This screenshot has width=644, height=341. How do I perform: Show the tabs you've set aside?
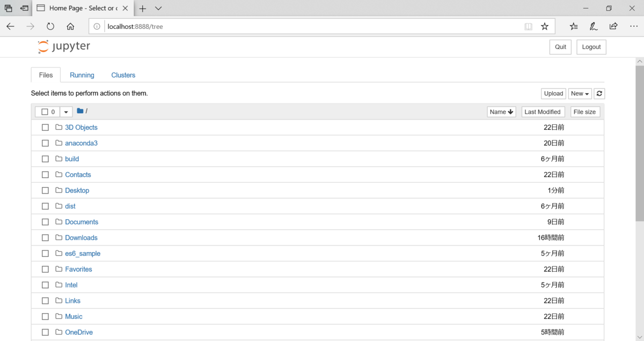point(8,8)
